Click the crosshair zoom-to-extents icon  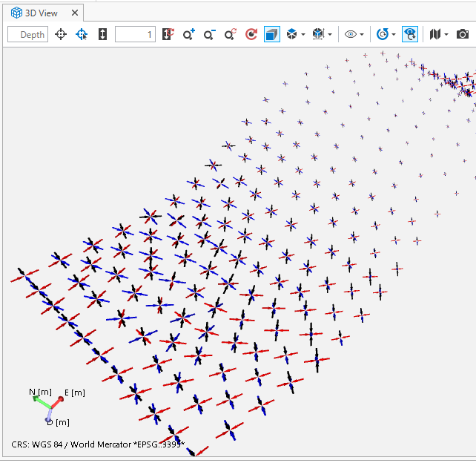tap(61, 34)
